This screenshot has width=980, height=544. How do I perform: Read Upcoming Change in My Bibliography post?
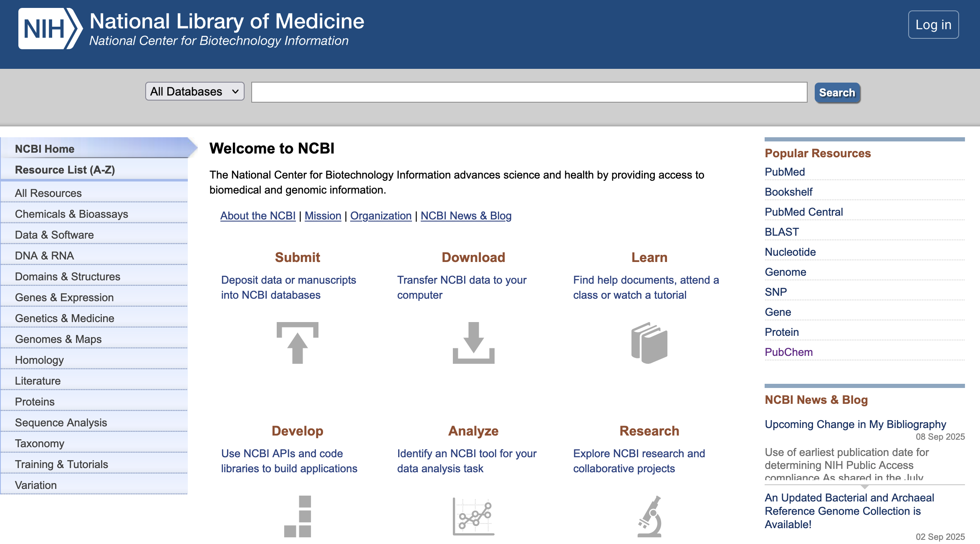coord(855,424)
